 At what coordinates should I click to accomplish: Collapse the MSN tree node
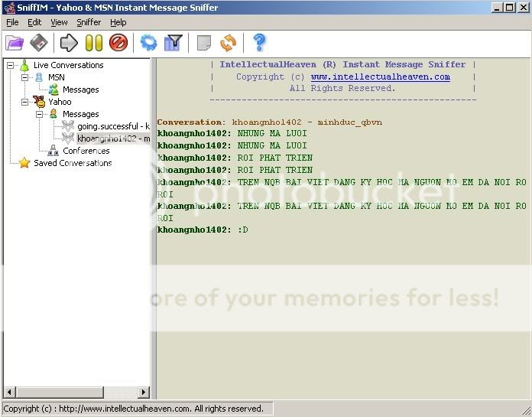[x=24, y=77]
